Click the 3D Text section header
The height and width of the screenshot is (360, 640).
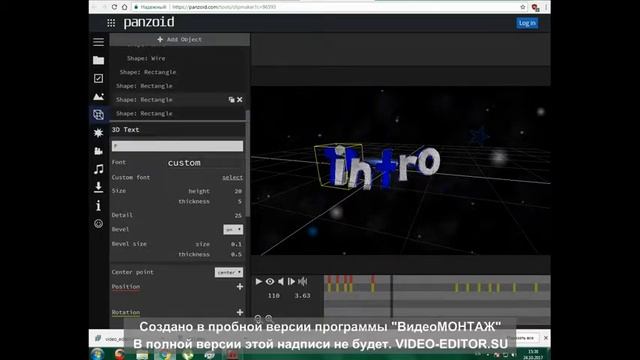coord(125,130)
